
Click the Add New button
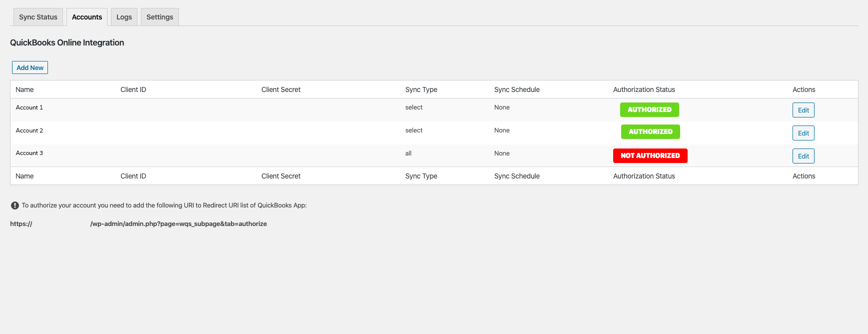(x=30, y=67)
